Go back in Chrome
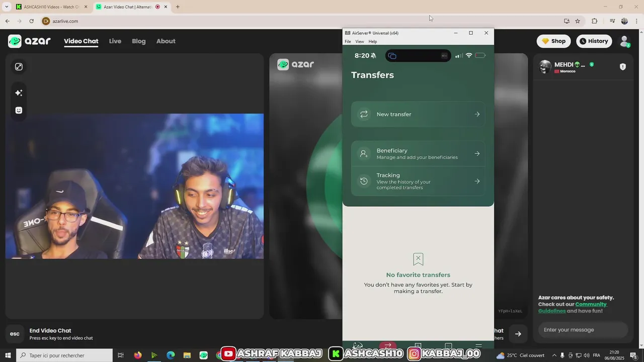Screen dimensions: 644x362 pos(7,21)
